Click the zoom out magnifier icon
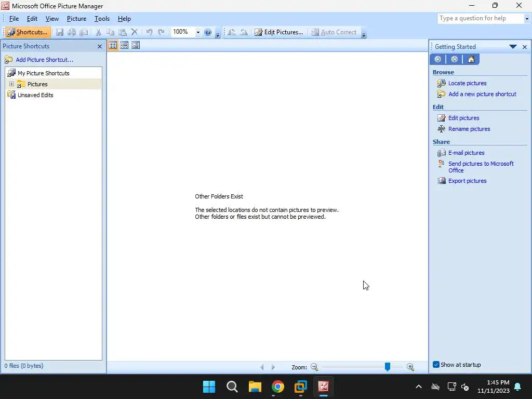This screenshot has width=532, height=399. [314, 367]
